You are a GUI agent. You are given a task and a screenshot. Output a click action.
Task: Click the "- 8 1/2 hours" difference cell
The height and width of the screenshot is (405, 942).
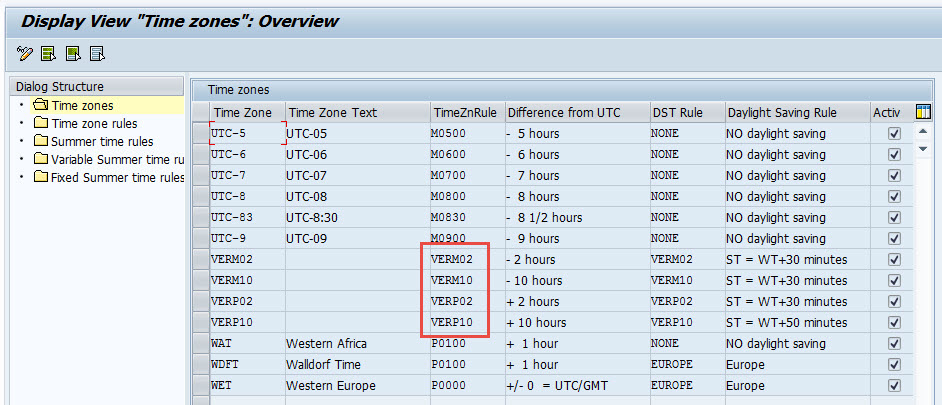tap(577, 218)
